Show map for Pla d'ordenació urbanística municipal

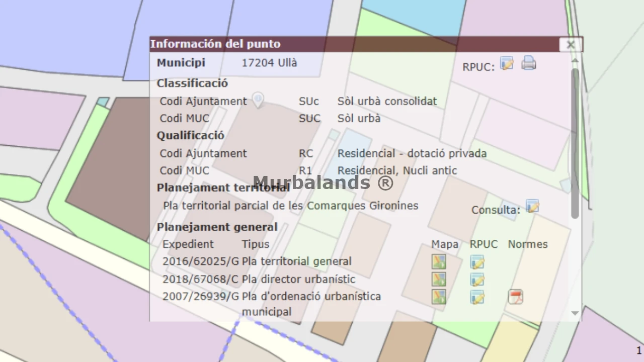(439, 297)
